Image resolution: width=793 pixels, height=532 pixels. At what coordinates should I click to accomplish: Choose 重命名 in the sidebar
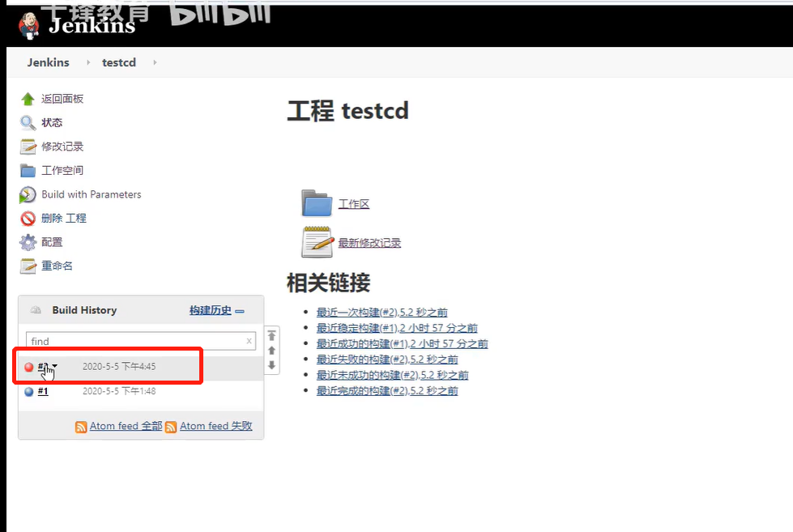57,266
